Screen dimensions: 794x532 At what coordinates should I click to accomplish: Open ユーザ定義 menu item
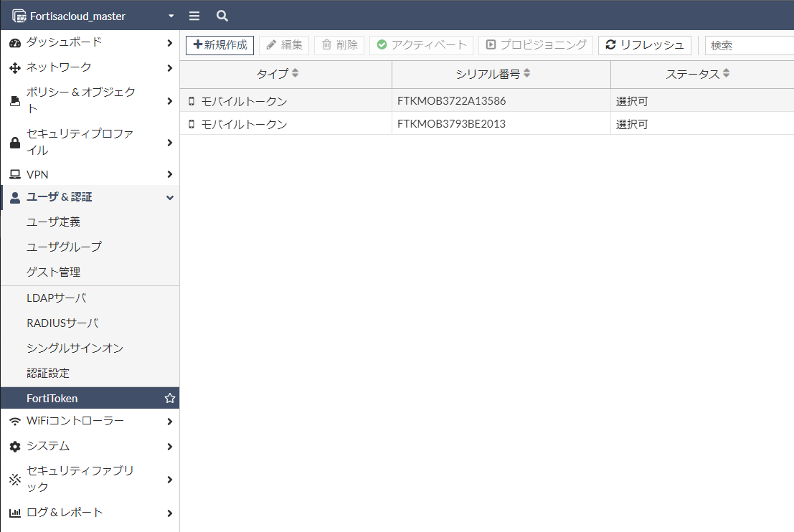90,222
